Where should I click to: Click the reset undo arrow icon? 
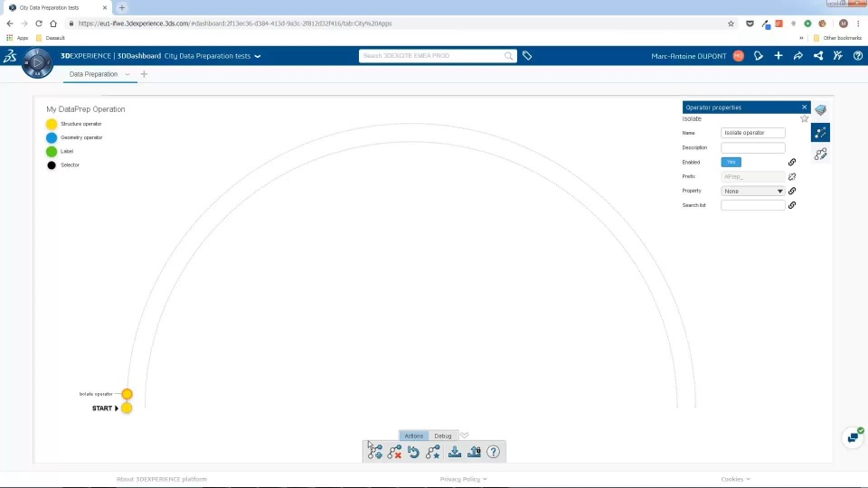[x=413, y=452]
